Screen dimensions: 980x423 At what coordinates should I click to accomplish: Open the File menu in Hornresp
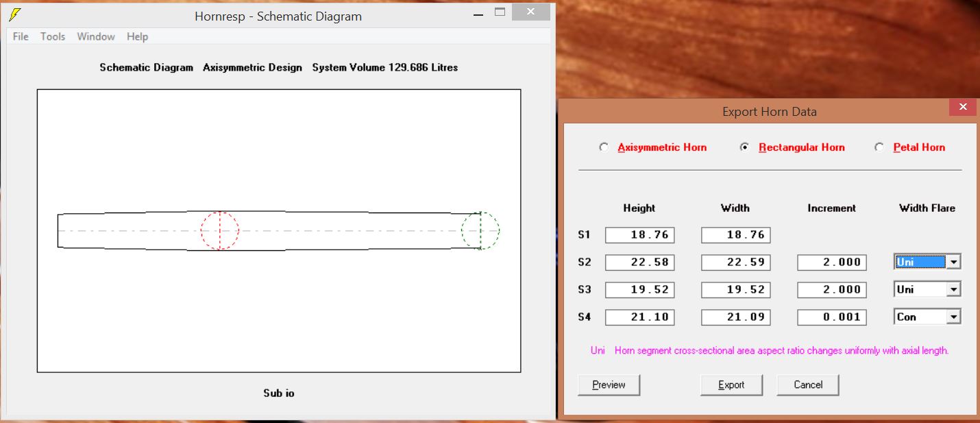[x=21, y=36]
